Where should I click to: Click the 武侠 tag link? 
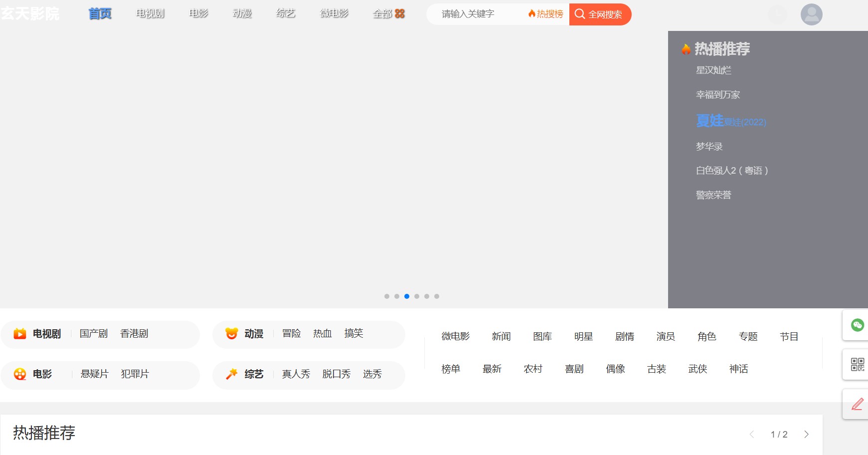pos(698,369)
